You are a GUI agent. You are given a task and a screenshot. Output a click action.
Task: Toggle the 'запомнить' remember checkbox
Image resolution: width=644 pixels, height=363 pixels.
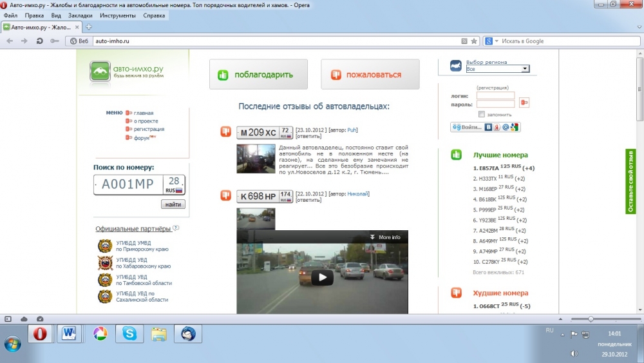pyautogui.click(x=482, y=113)
